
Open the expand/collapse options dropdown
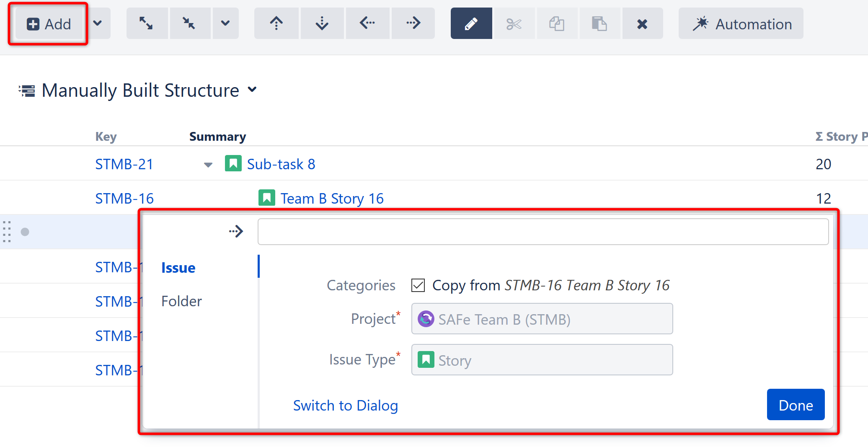click(225, 23)
